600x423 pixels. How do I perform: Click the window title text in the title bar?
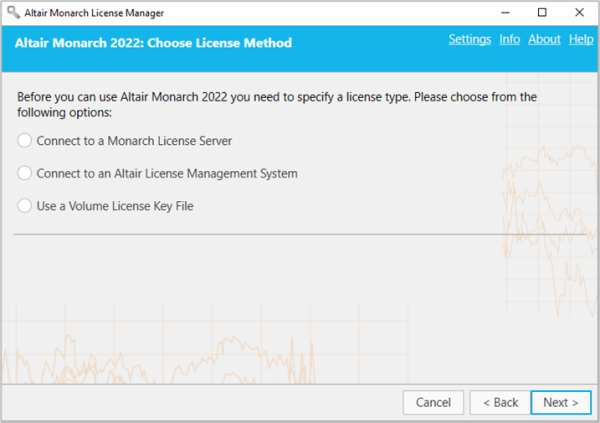(94, 12)
